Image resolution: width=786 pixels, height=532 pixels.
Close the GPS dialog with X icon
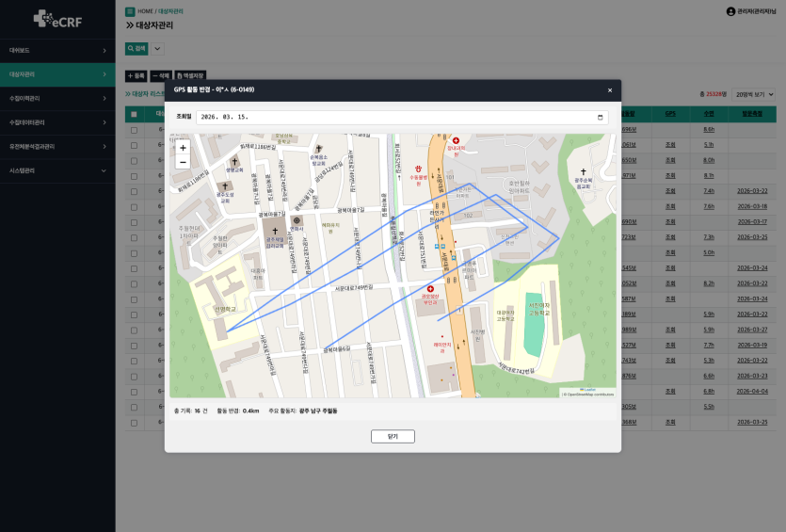coord(610,90)
